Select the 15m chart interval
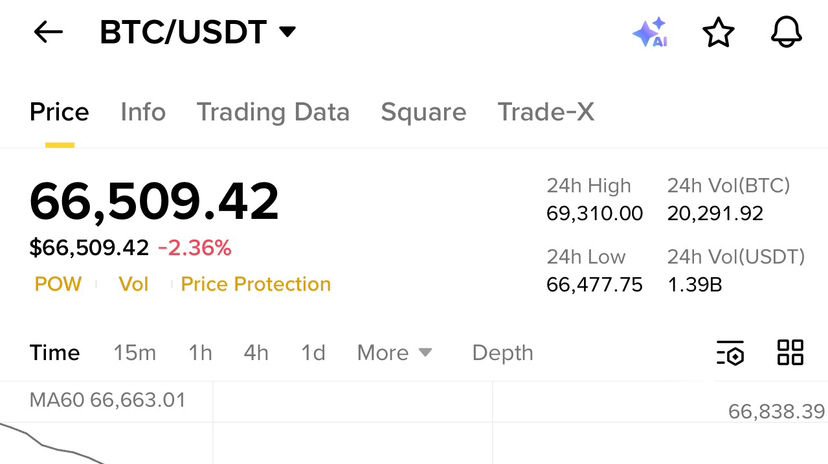Screen dimensions: 828x464 [x=135, y=353]
